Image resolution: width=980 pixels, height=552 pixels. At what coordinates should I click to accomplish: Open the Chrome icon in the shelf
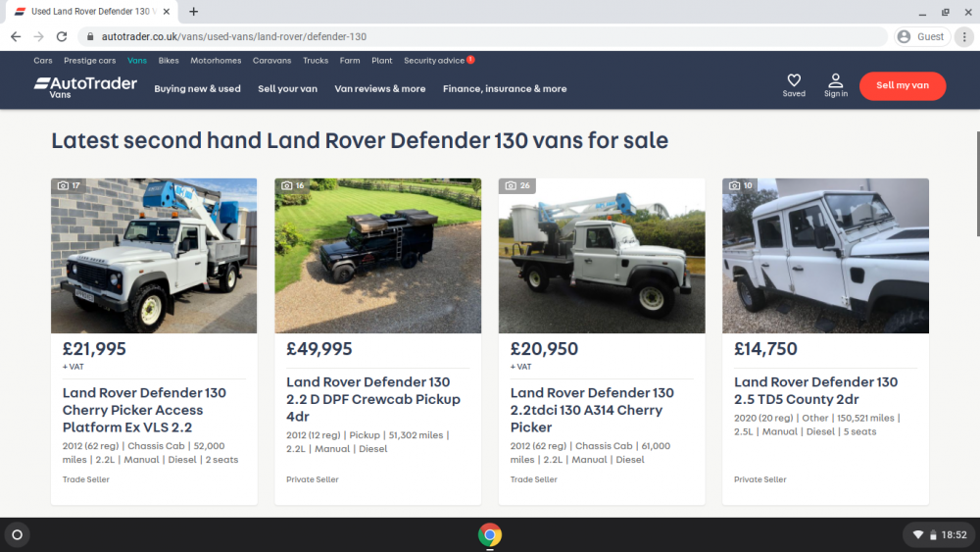point(490,535)
